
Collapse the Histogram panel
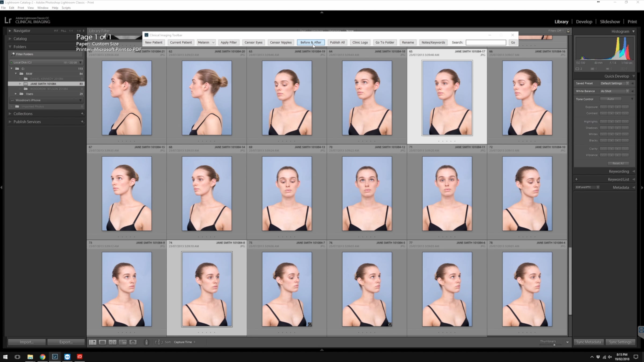click(634, 31)
